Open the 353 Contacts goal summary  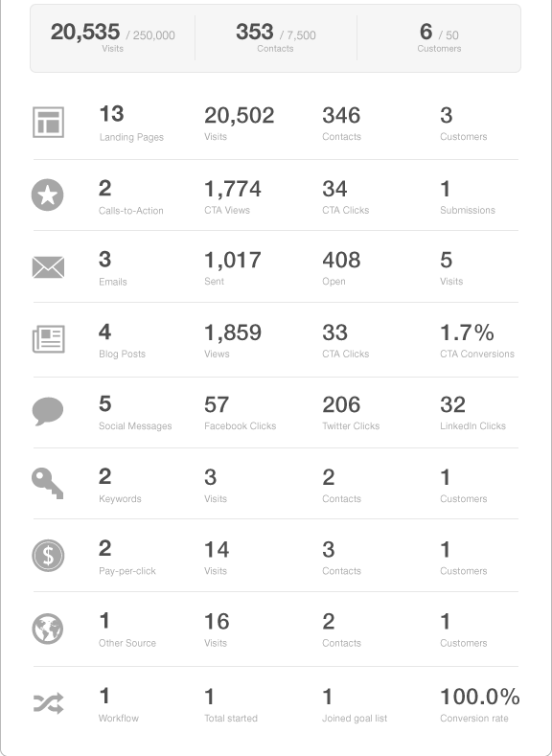pos(276,37)
